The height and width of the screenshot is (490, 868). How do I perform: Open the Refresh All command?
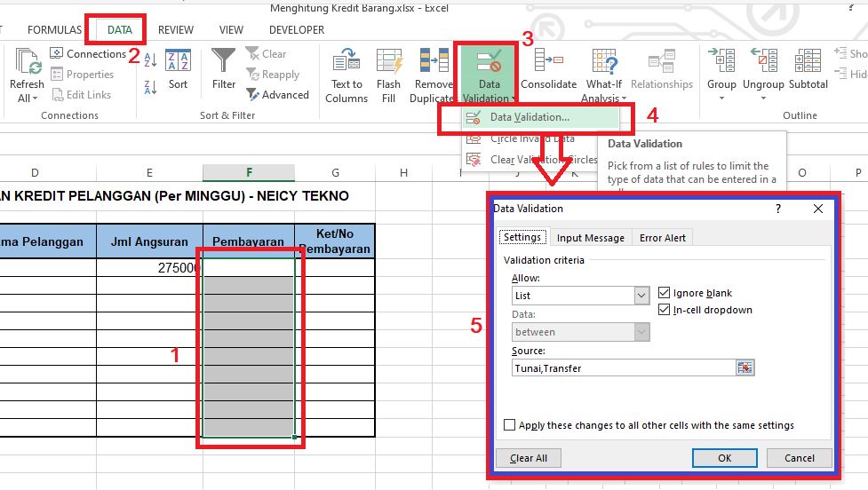click(x=27, y=75)
